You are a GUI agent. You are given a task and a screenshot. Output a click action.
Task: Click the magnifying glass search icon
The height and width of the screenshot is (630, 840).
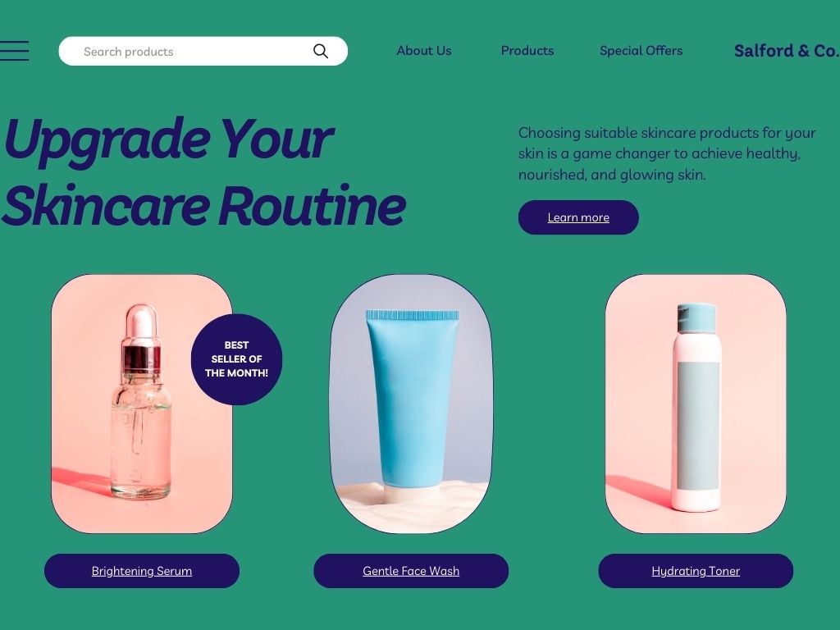[x=321, y=51]
